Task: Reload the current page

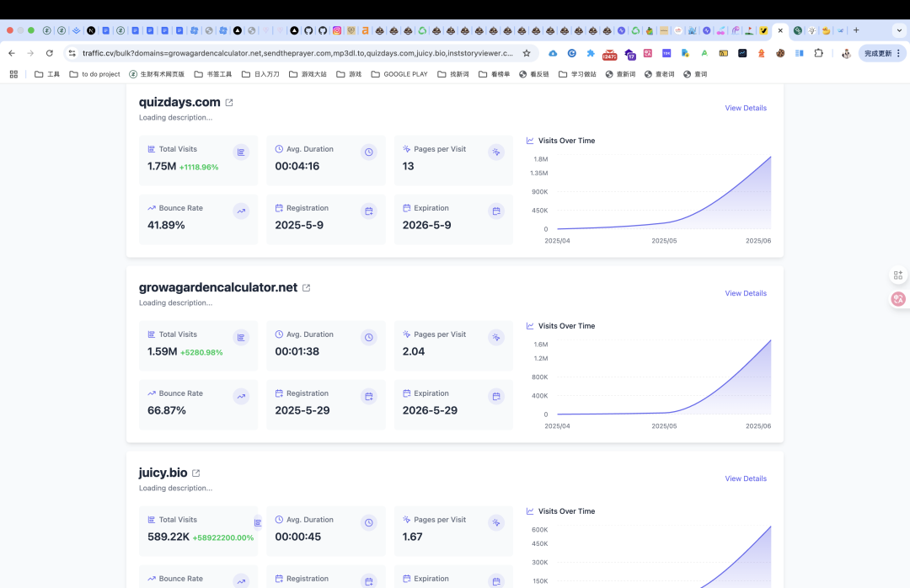Action: 50,53
